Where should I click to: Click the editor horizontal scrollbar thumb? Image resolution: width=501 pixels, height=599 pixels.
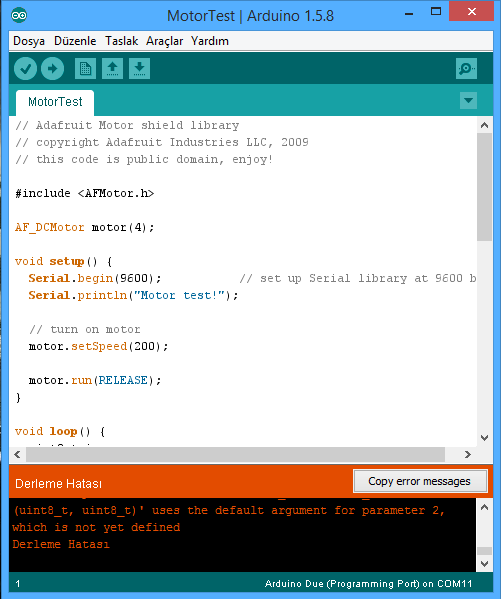[x=235, y=455]
